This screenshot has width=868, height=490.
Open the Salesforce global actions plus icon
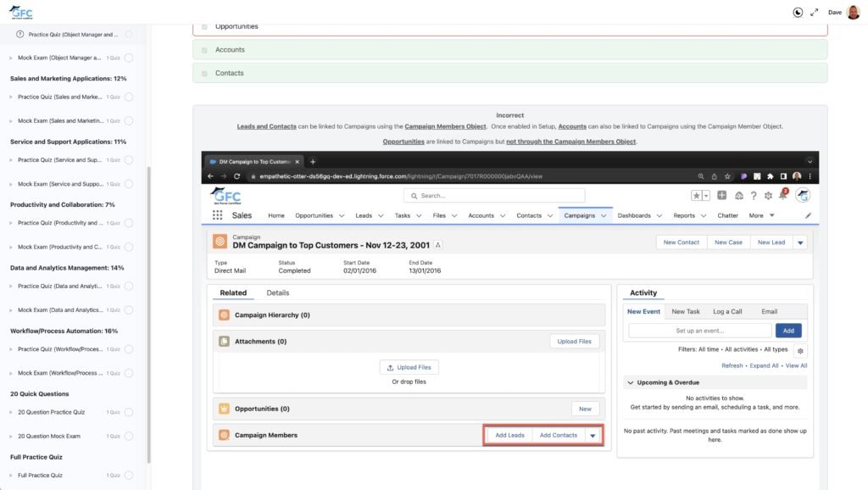(x=722, y=196)
